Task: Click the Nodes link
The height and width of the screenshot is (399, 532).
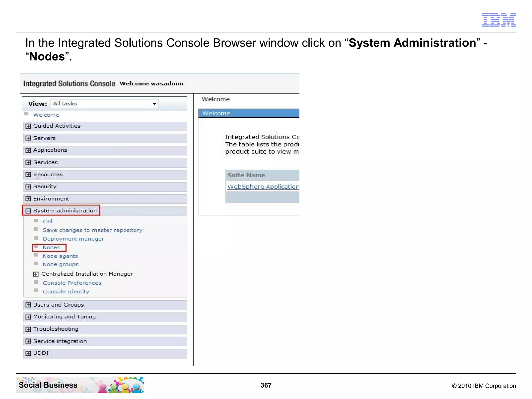Action: click(51, 248)
